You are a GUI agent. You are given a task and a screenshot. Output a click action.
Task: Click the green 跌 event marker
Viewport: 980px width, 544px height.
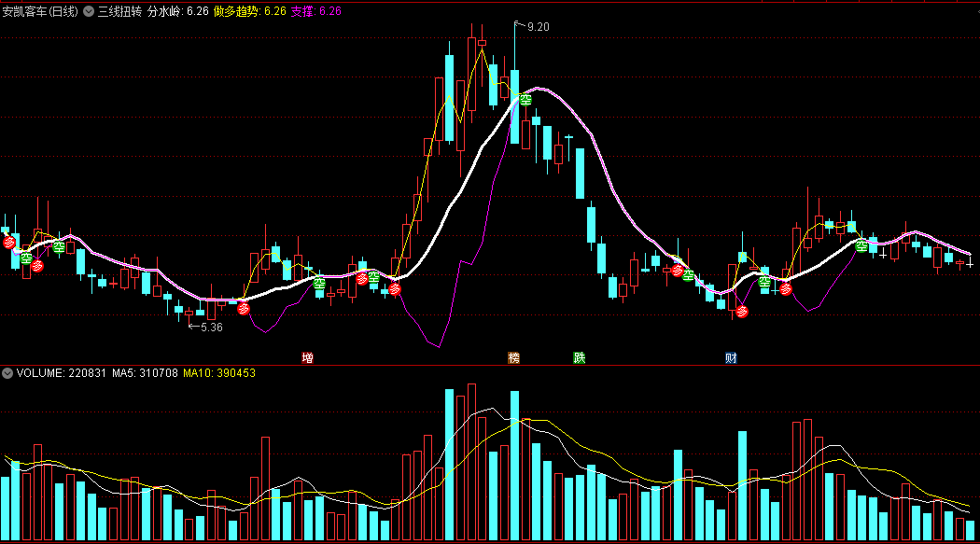tap(580, 358)
